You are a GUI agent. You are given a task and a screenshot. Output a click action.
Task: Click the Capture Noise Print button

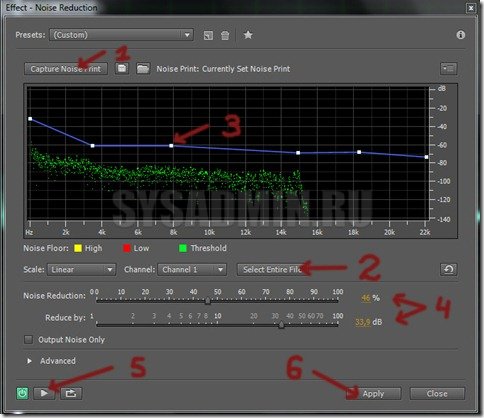click(x=66, y=69)
